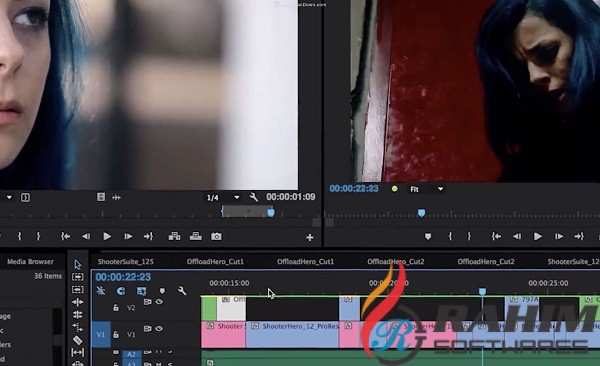Toggle V1 track lock

[x=116, y=334]
